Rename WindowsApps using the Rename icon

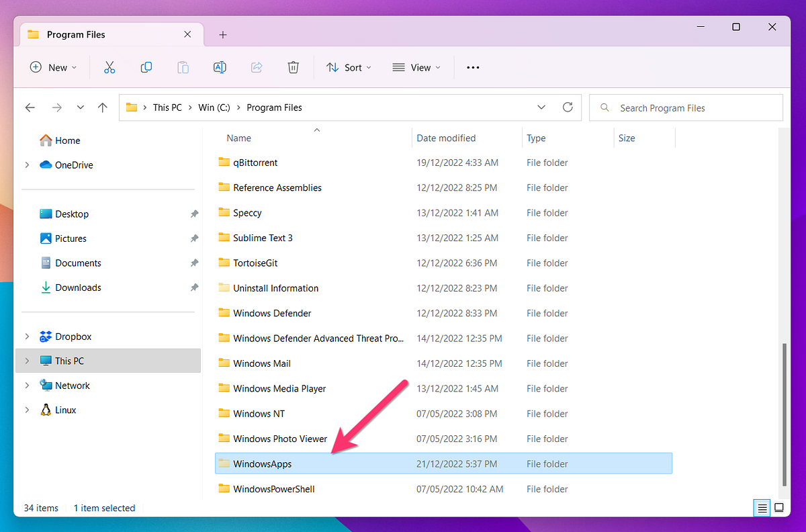click(220, 67)
